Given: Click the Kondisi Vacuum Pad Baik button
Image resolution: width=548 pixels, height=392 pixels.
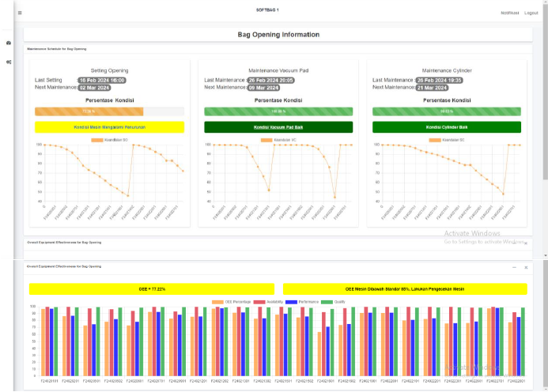Looking at the screenshot, I should pyautogui.click(x=278, y=127).
